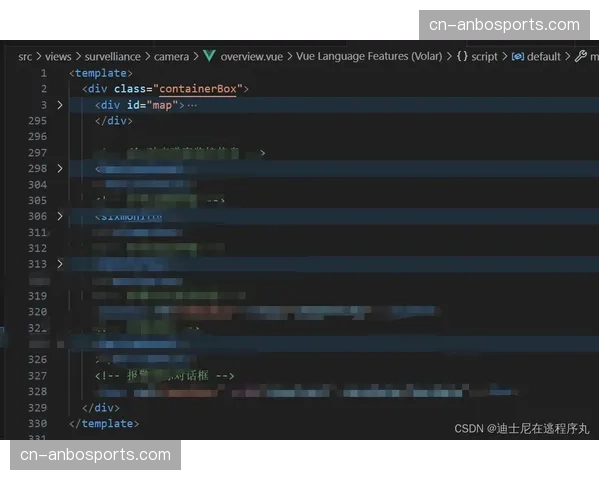
Task: Place cursor on opening template tag
Action: [x=100, y=73]
